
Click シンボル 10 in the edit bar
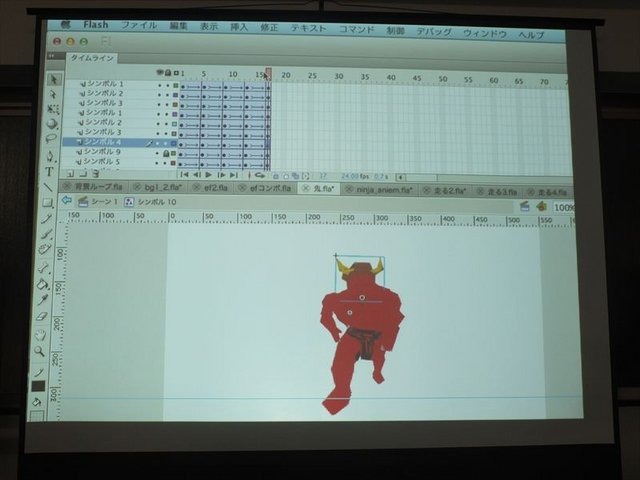click(150, 202)
